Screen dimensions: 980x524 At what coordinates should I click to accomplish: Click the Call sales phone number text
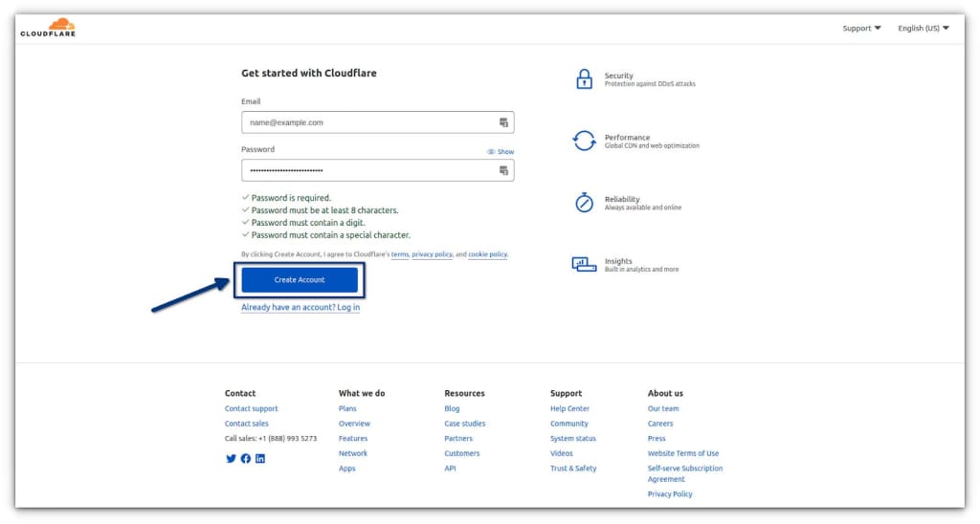pyautogui.click(x=271, y=439)
